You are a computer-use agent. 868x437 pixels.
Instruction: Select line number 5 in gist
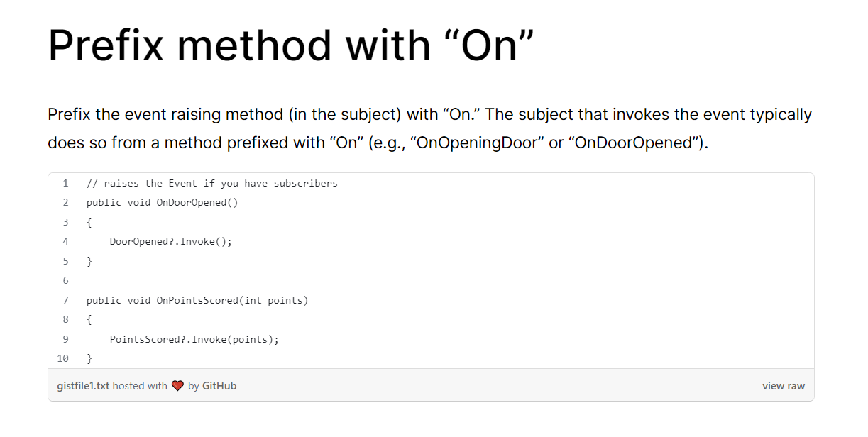point(65,261)
